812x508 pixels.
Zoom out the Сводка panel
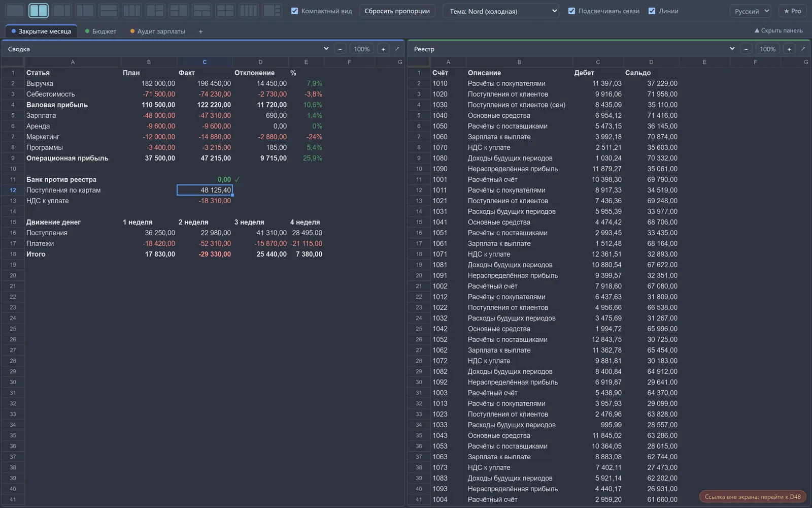click(340, 49)
